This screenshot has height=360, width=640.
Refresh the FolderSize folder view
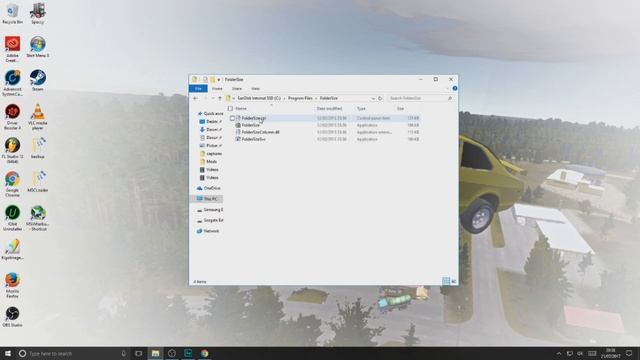[380, 98]
